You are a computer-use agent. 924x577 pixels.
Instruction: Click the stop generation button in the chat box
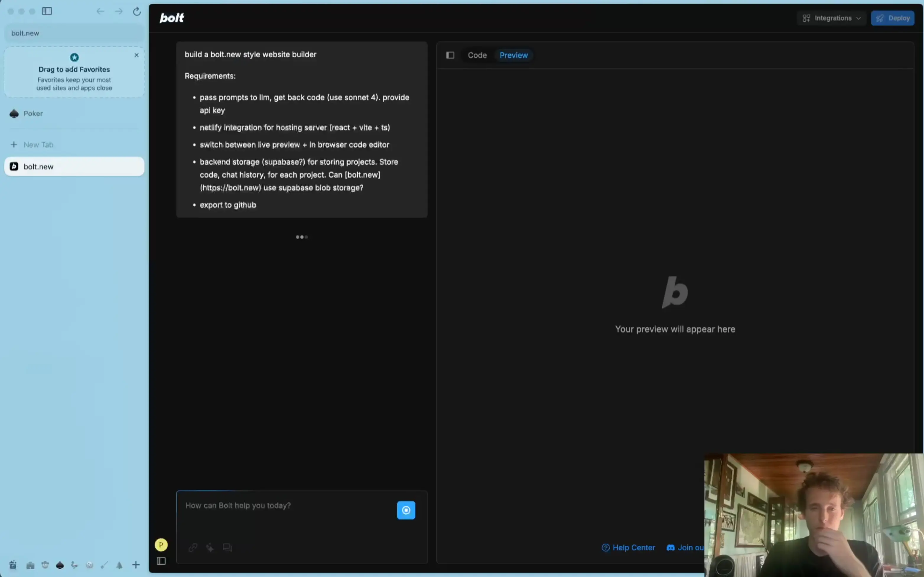406,510
